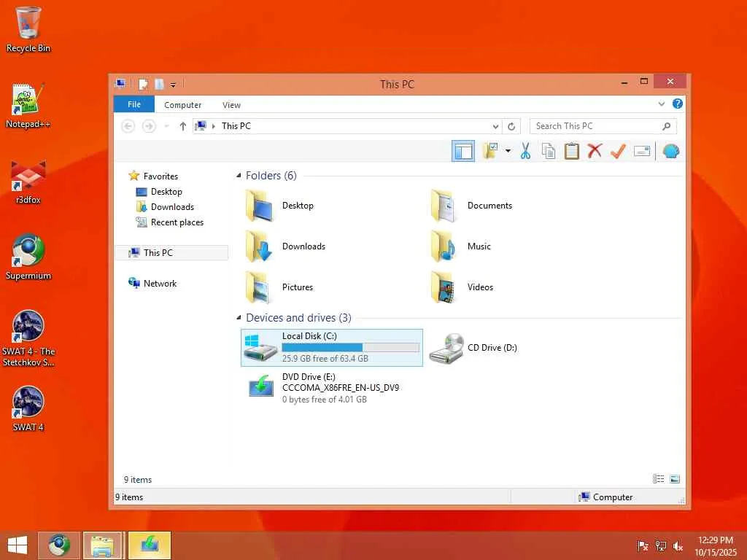Select the Videos folder
Viewport: 747px width, 560px height.
[x=461, y=287]
